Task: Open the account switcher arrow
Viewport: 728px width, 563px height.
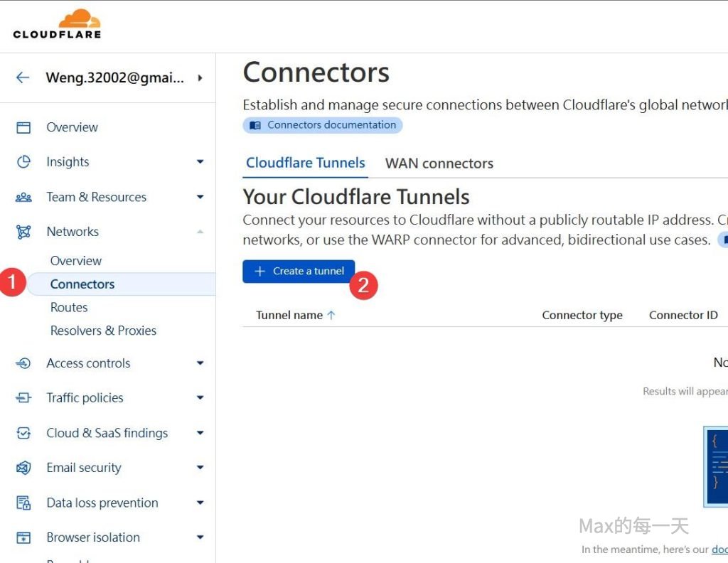Action: click(x=200, y=77)
